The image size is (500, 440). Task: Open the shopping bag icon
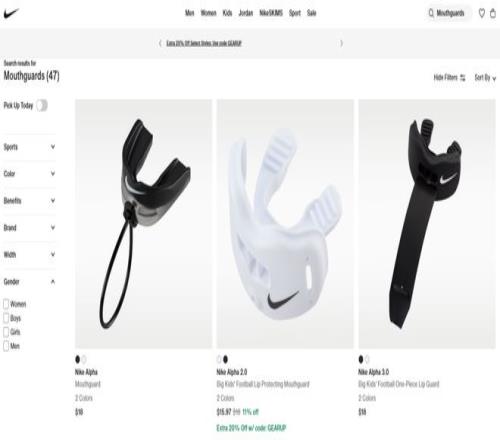pyautogui.click(x=493, y=13)
